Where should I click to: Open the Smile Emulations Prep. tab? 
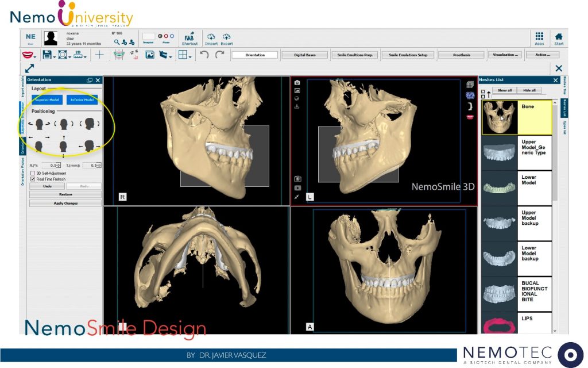355,55
